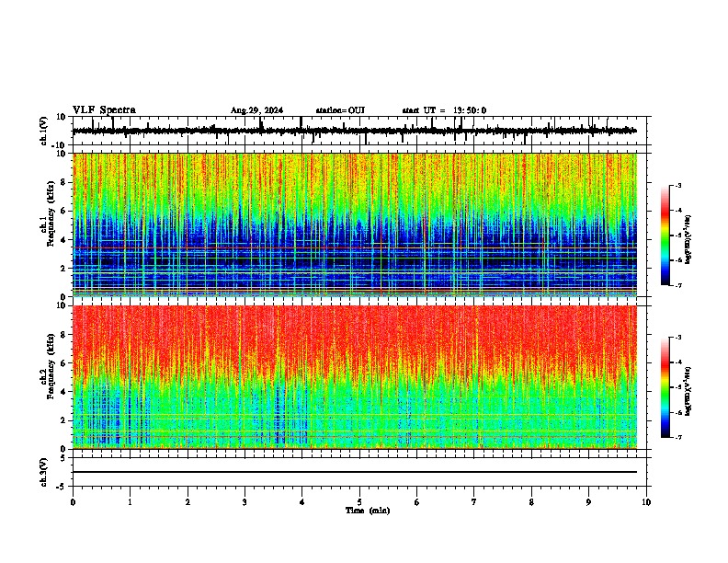Click time axis tick label '3'

tap(245, 502)
